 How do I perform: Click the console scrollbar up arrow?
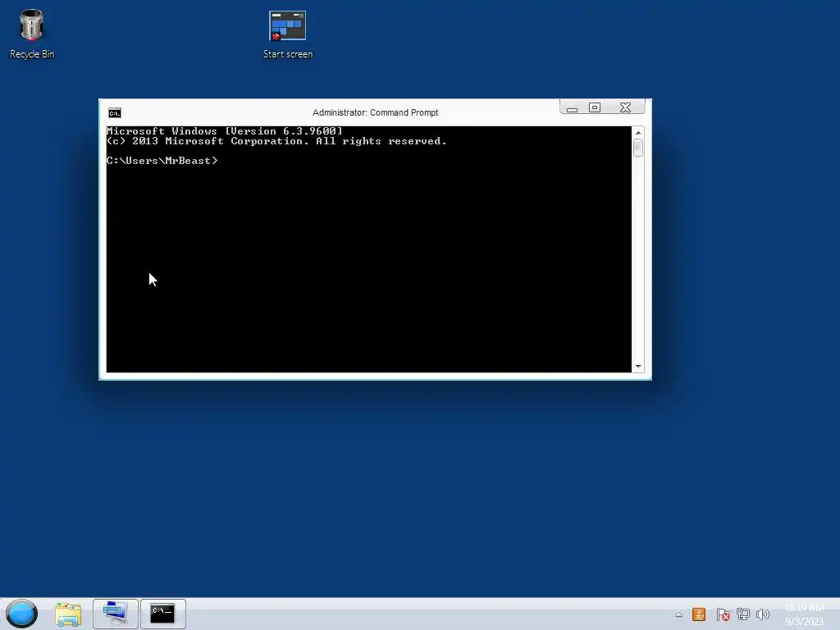click(x=638, y=132)
